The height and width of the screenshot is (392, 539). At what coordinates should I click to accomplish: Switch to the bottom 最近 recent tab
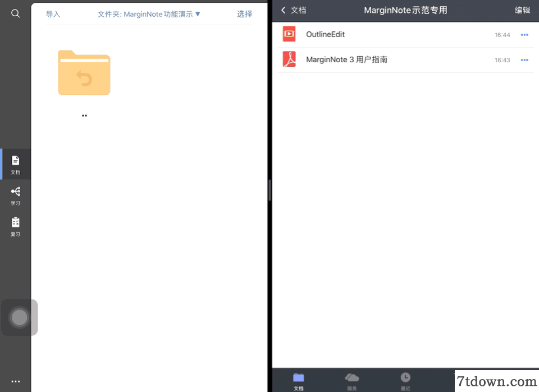[405, 381]
